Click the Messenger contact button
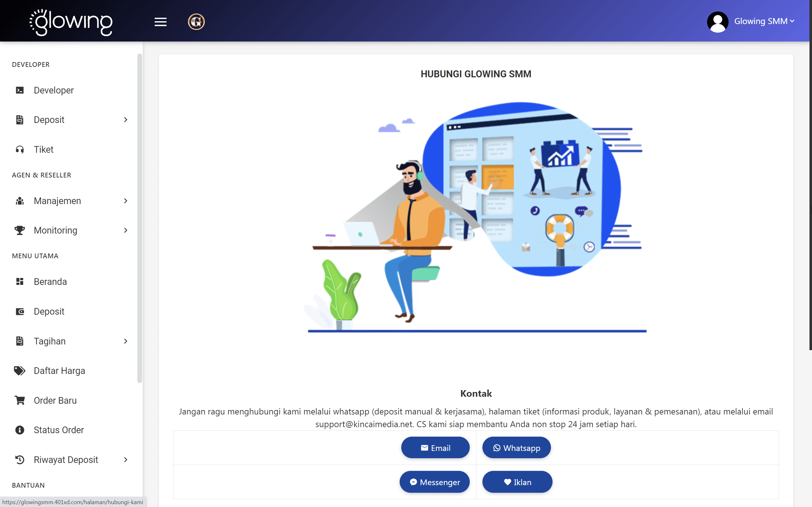Viewport: 812px width, 507px height. pyautogui.click(x=435, y=482)
